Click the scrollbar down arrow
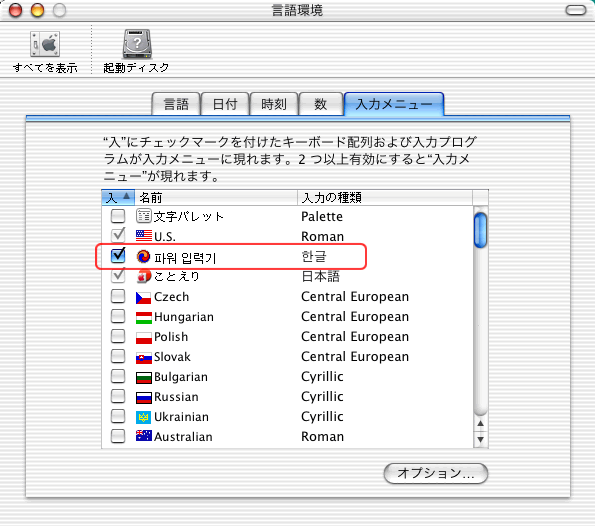The image size is (595, 526). click(x=480, y=439)
